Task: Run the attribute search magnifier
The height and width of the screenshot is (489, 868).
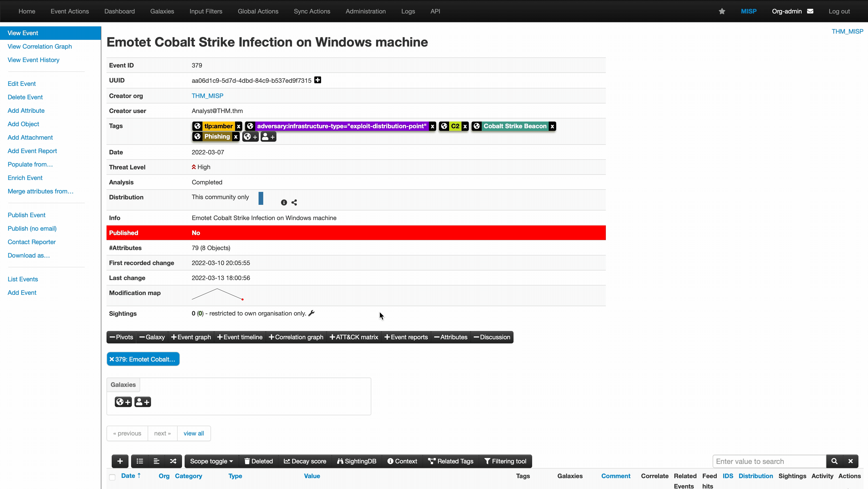Action: (x=834, y=461)
